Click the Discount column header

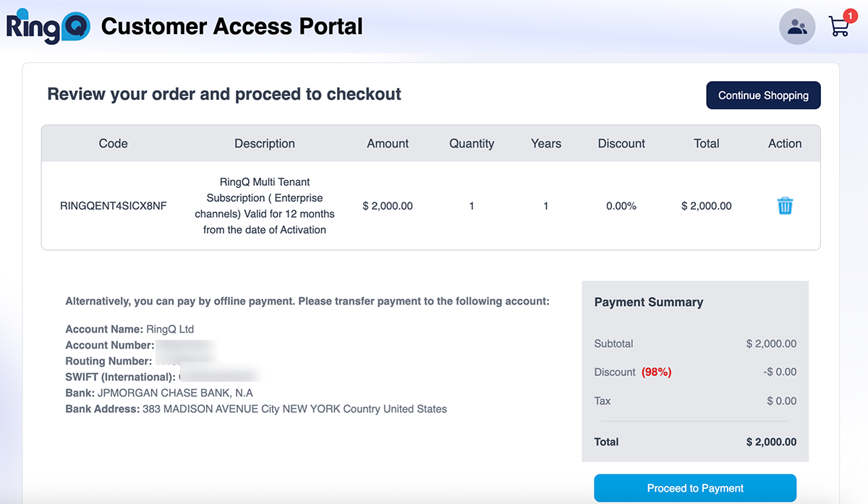click(x=621, y=143)
